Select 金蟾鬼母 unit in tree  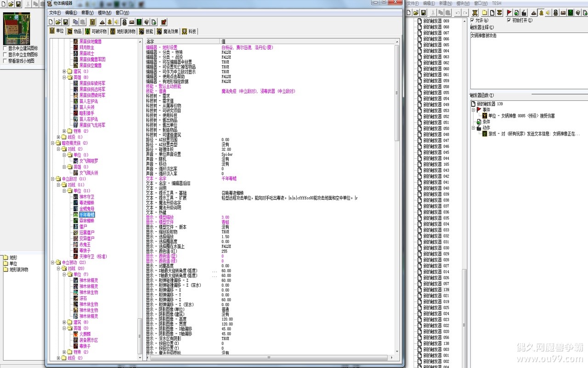87,209
